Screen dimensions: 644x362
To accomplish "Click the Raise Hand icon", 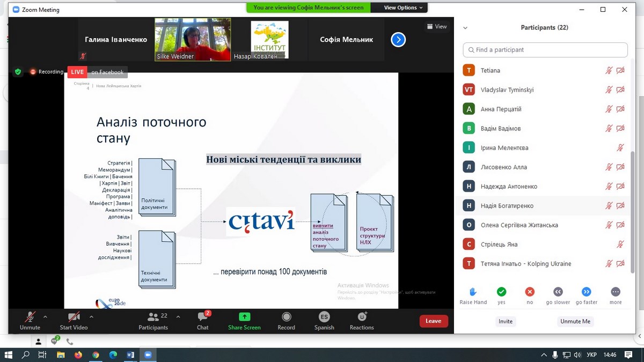I will [x=473, y=292].
